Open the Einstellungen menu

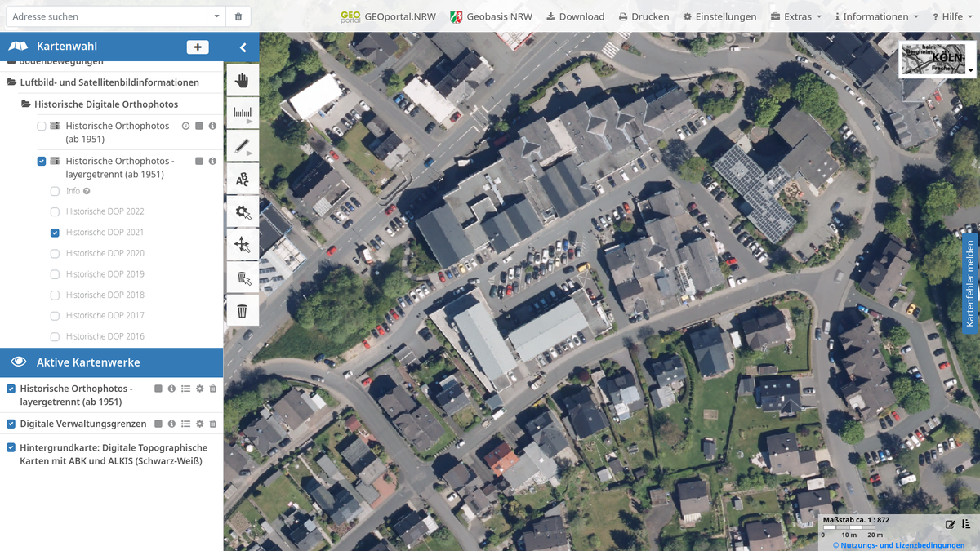pos(720,16)
